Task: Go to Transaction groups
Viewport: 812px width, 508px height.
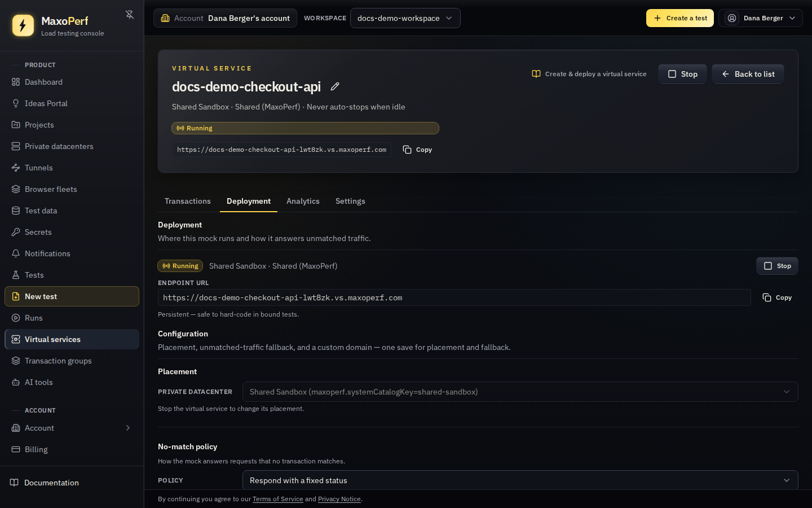Action: 72,361
